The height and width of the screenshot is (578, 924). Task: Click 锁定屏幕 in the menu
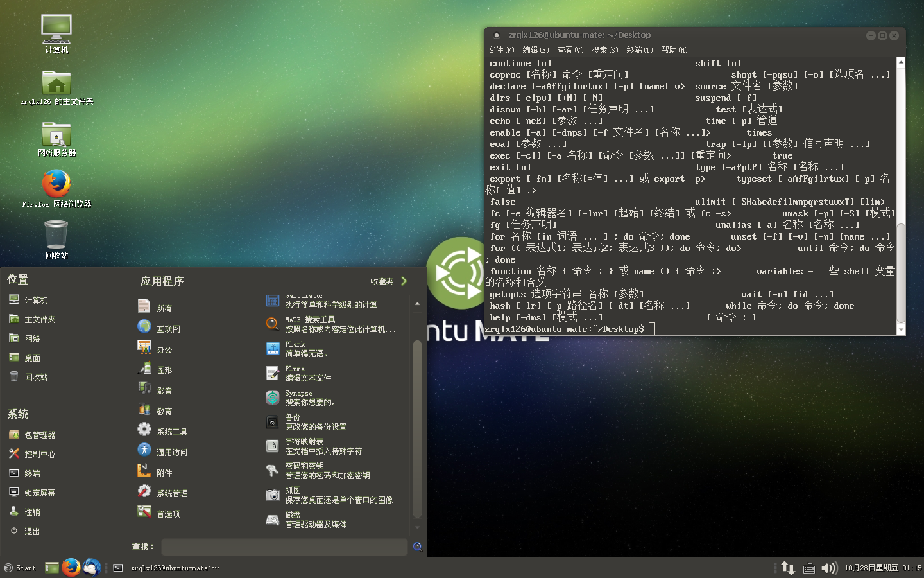[33, 493]
